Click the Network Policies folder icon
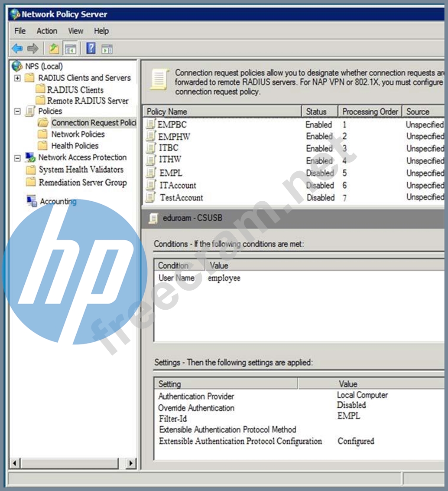 point(42,134)
